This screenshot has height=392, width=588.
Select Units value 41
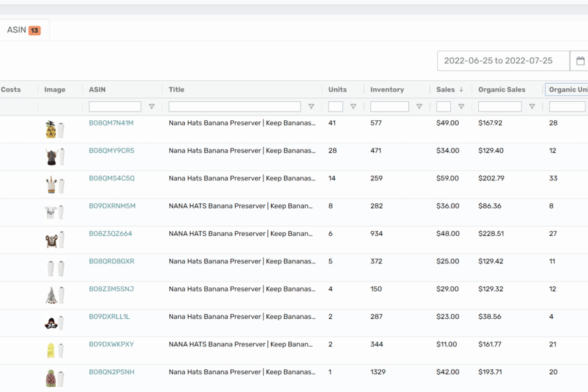coord(332,123)
